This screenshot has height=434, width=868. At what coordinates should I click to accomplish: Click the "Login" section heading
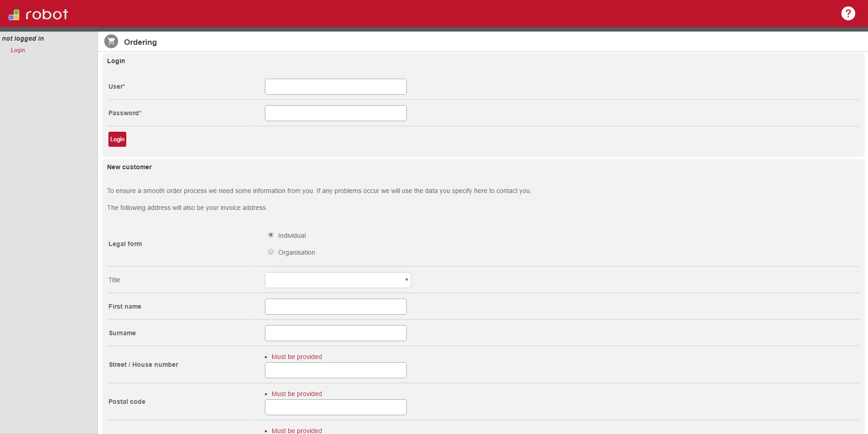point(116,61)
